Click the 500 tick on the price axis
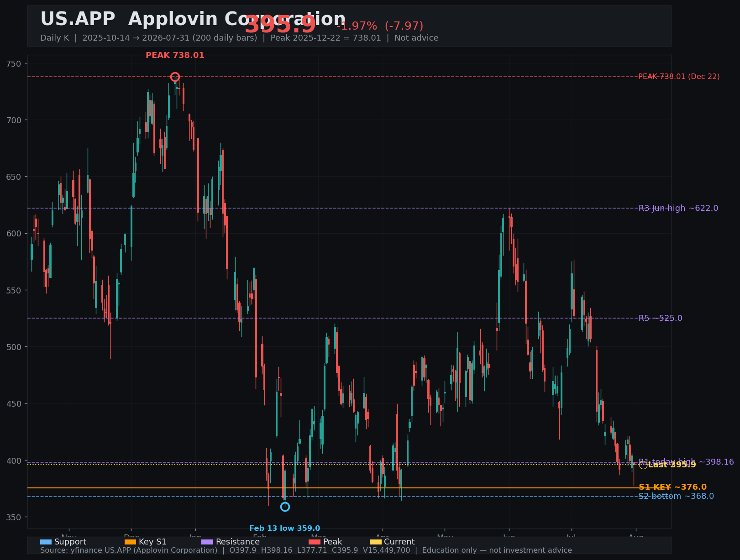This screenshot has height=560, width=740. point(14,347)
